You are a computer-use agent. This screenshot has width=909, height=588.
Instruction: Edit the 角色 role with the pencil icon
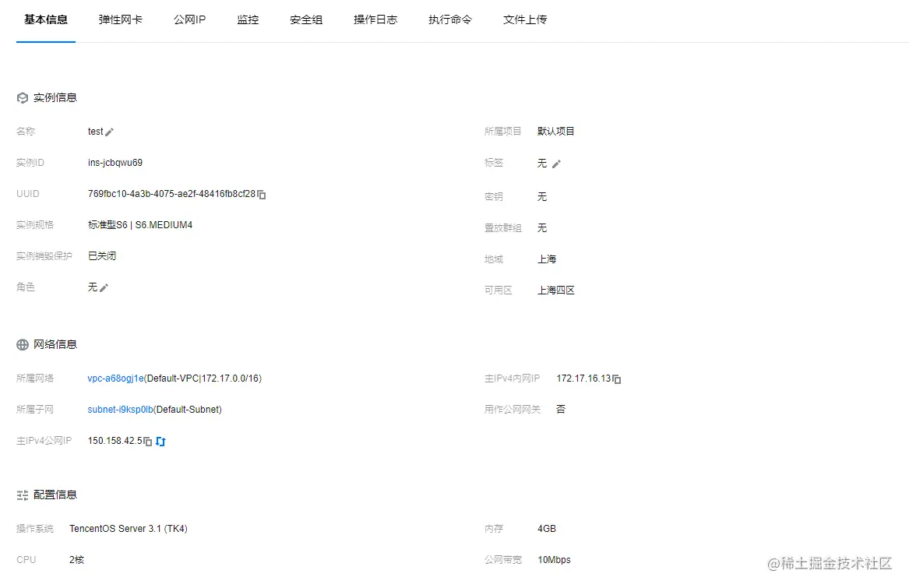104,287
